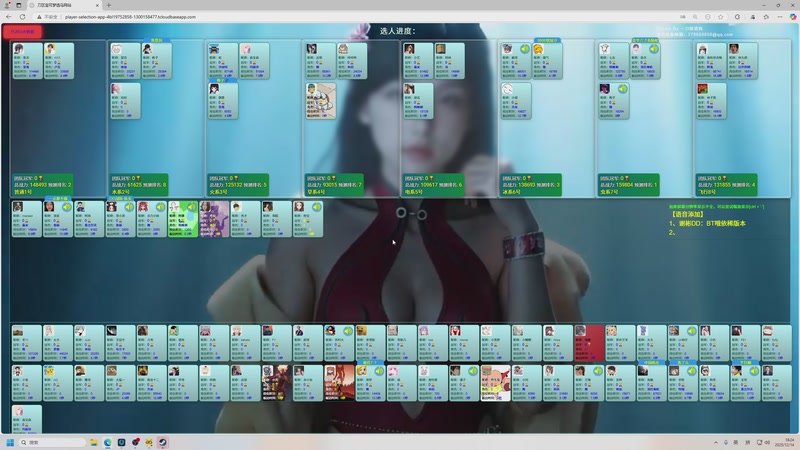Viewport: 800px width, 450px height.
Task: Focus the browser address bar URL
Action: pyautogui.click(x=130, y=17)
